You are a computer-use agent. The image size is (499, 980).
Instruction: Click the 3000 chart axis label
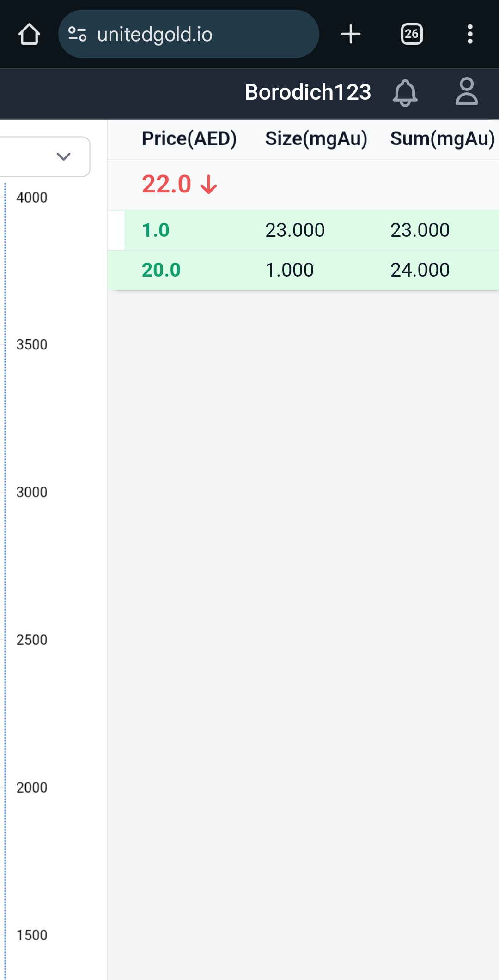[32, 492]
